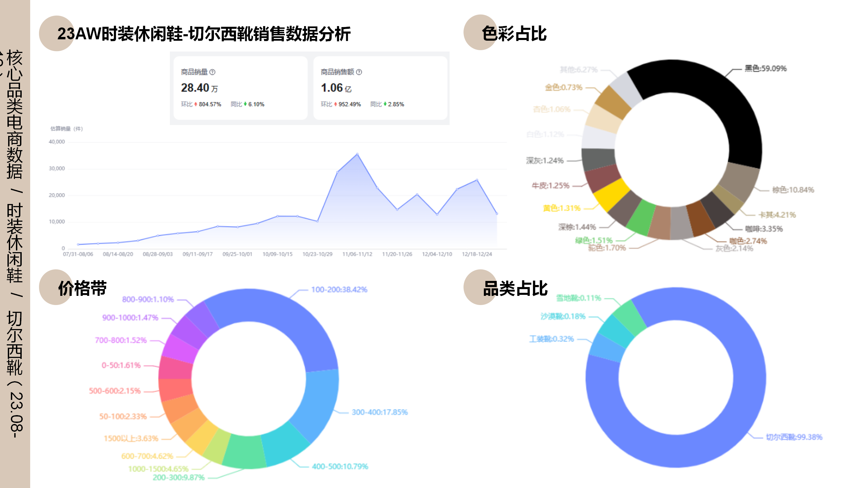Click the 40,000 y-axis value

(57, 142)
